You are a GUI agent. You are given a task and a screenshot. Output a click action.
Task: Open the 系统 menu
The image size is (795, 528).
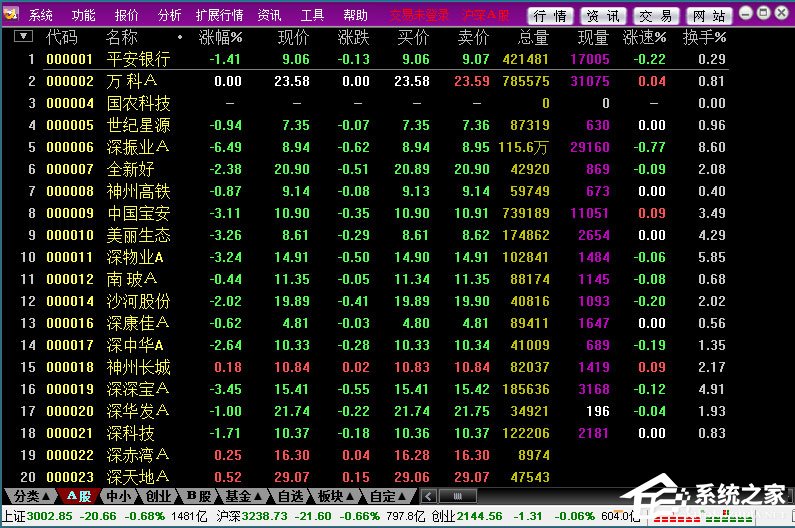(41, 15)
